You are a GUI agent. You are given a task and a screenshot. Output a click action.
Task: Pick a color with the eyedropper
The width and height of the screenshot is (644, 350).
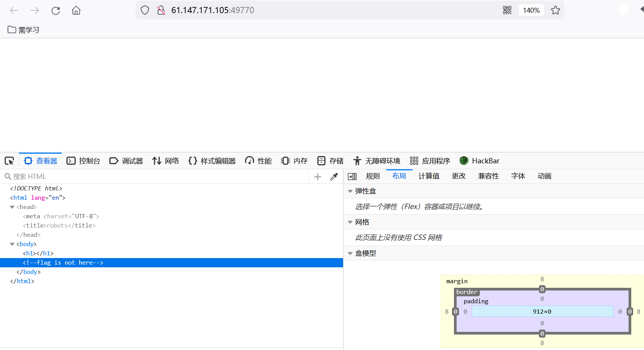[334, 177]
